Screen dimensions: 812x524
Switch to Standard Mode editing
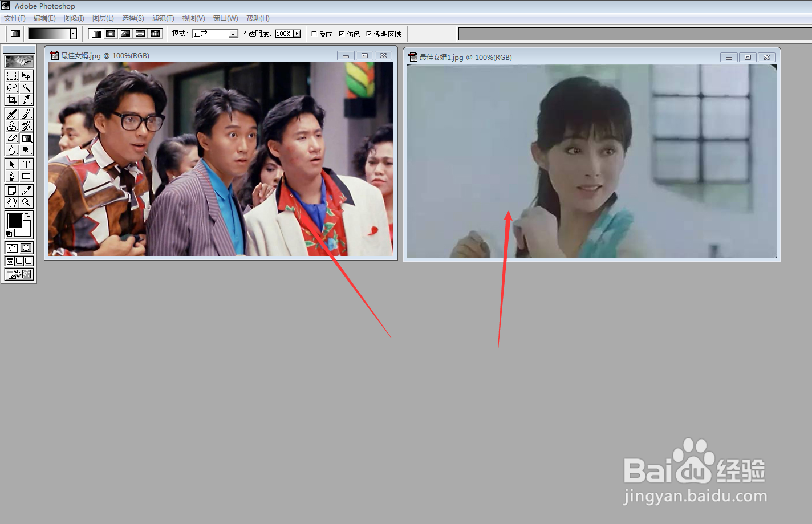pyautogui.click(x=12, y=248)
